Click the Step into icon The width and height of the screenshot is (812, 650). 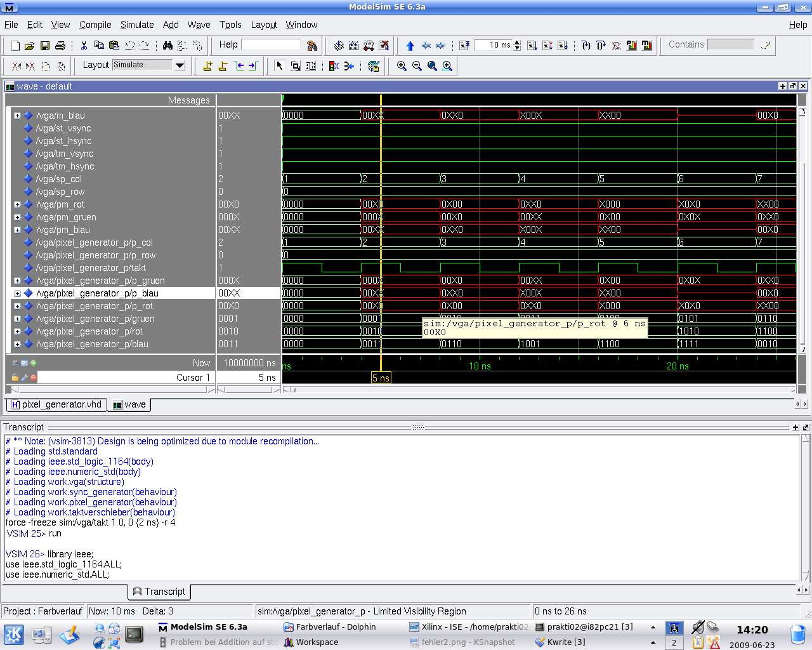(x=586, y=46)
